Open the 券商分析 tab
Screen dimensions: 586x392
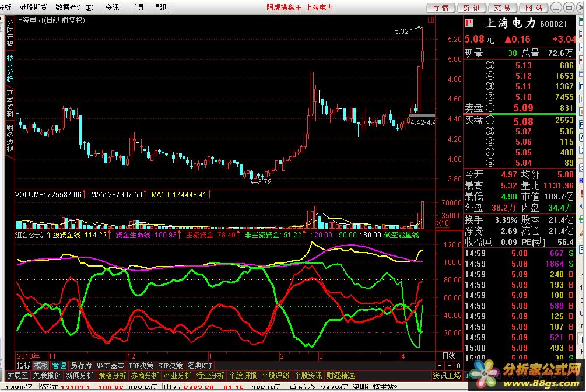click(x=145, y=376)
